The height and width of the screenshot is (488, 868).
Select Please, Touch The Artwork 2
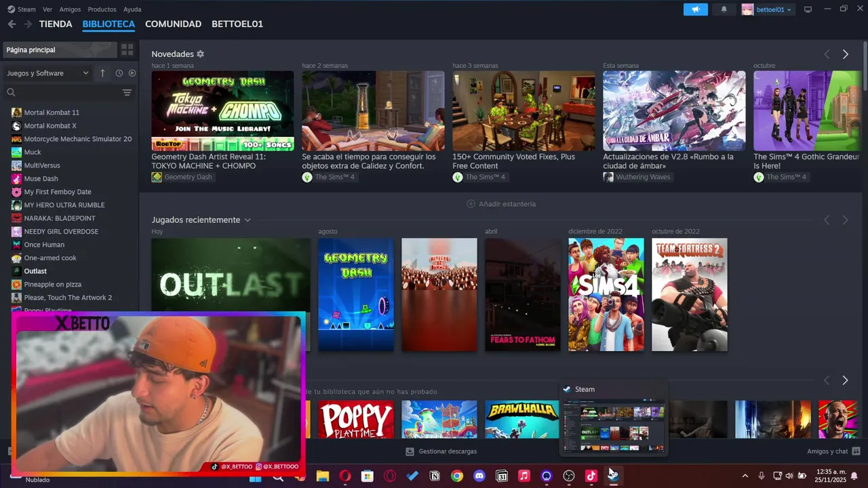[x=69, y=298]
